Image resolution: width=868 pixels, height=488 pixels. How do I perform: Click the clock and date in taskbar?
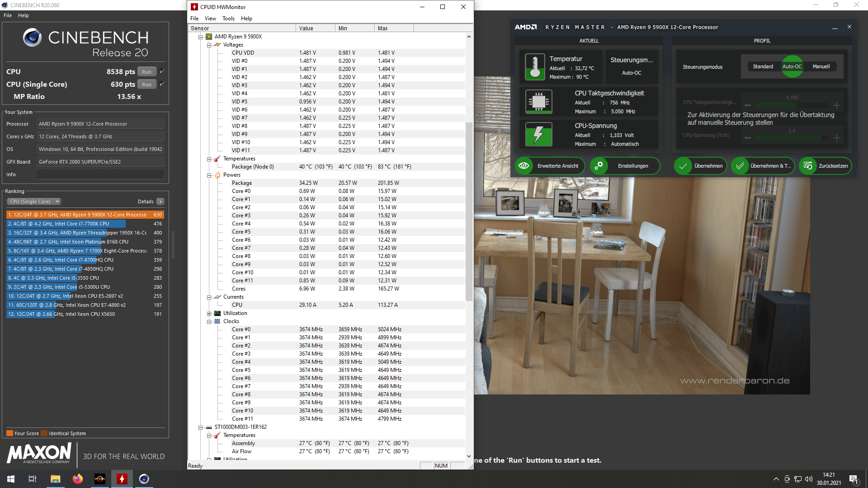(829, 479)
